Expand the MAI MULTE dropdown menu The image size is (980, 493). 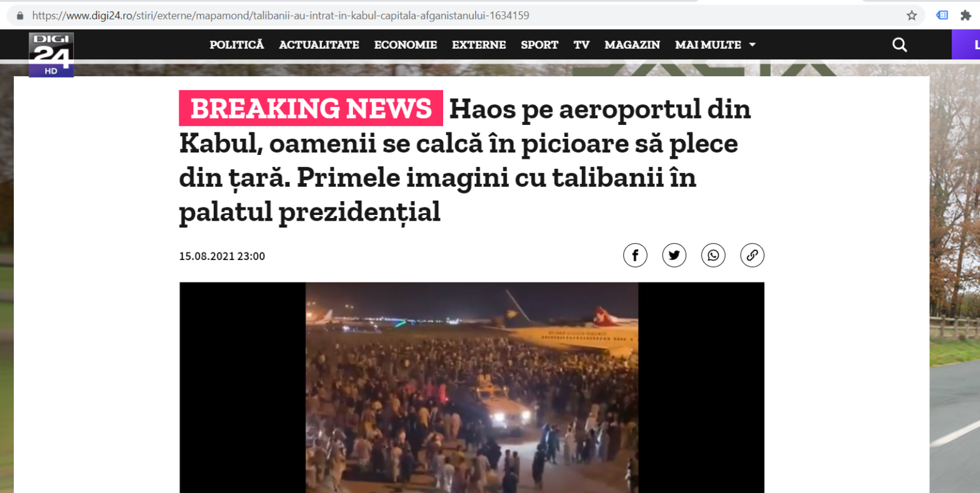pos(716,45)
